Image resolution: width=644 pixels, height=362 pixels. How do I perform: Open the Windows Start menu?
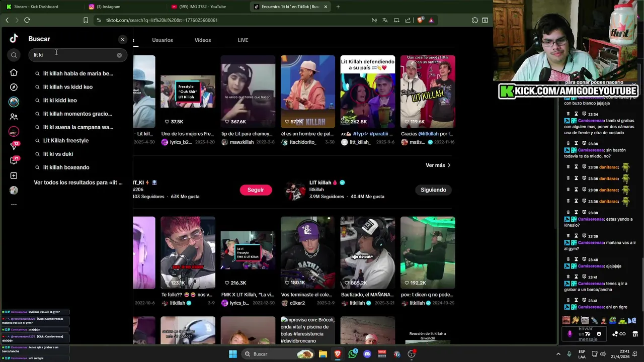pos(233,354)
